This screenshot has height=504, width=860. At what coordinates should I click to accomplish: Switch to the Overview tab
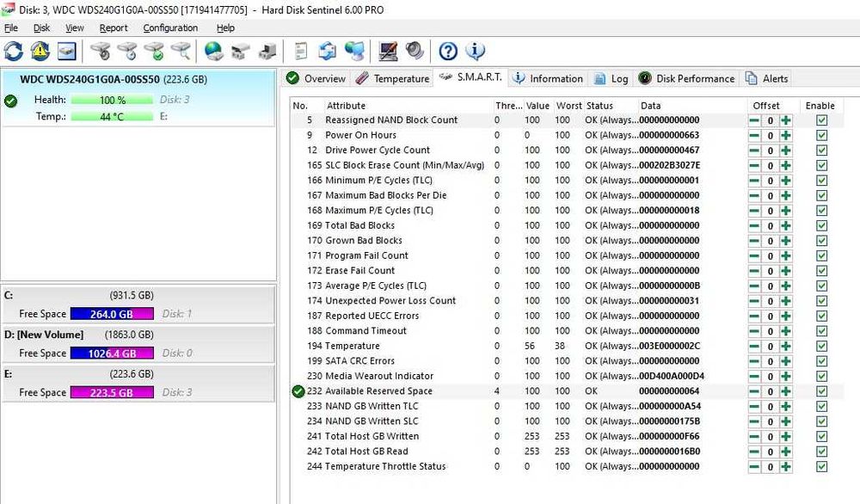[x=316, y=78]
